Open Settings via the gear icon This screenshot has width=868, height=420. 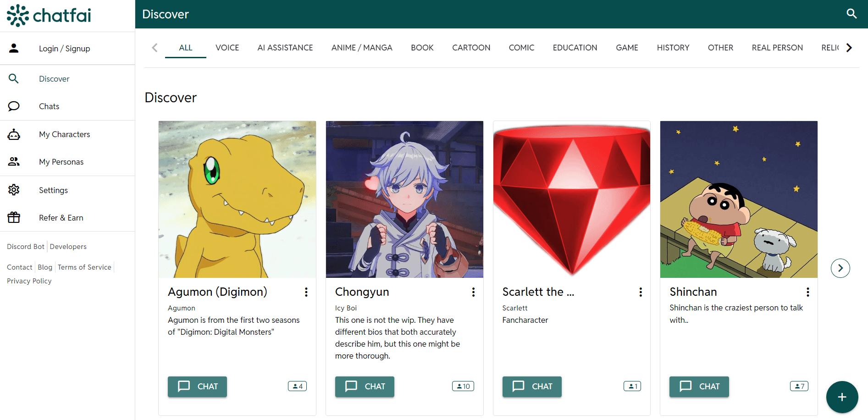(14, 190)
